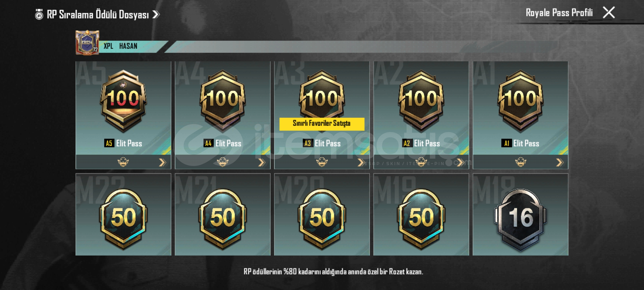Expand A1 pass details with chevron arrow
644x290 pixels.
pos(559,162)
